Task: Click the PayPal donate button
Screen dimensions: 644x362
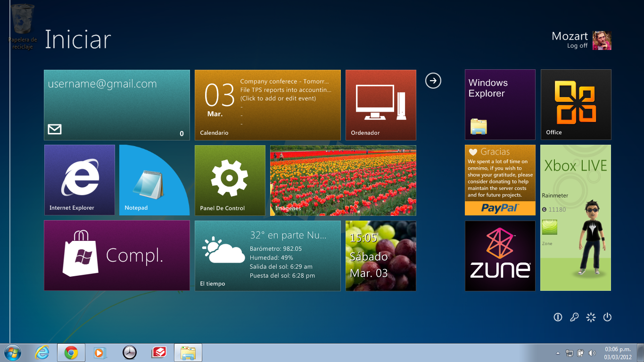Action: pos(500,208)
